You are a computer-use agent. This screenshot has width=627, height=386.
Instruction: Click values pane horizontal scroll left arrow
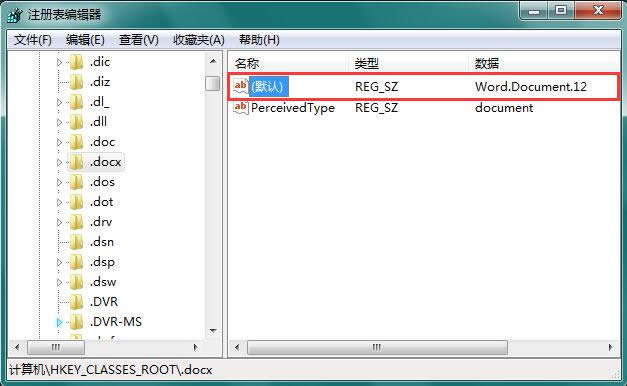237,347
